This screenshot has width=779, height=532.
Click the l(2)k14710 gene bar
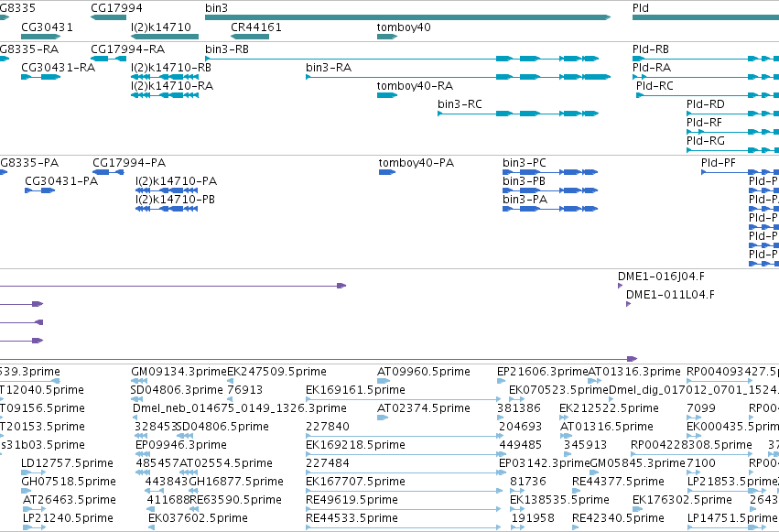point(165,37)
